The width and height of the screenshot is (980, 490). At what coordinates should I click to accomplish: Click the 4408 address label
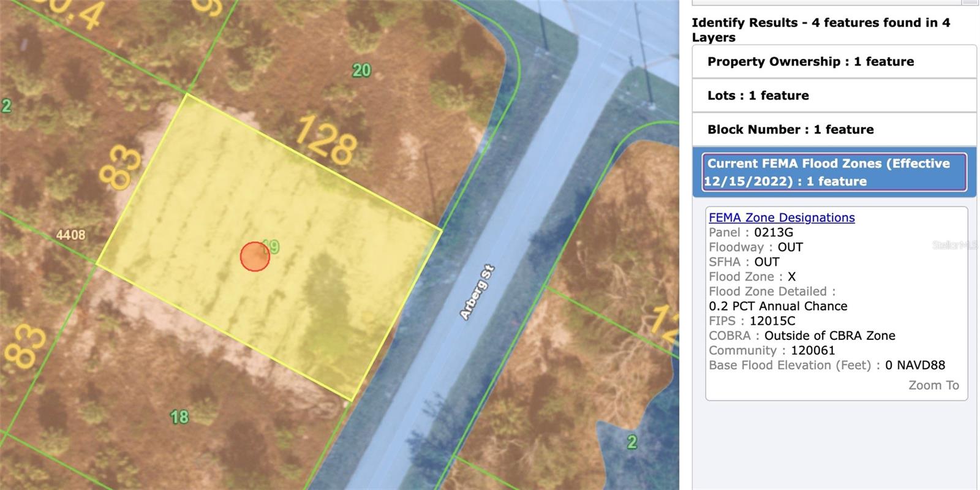tap(70, 235)
